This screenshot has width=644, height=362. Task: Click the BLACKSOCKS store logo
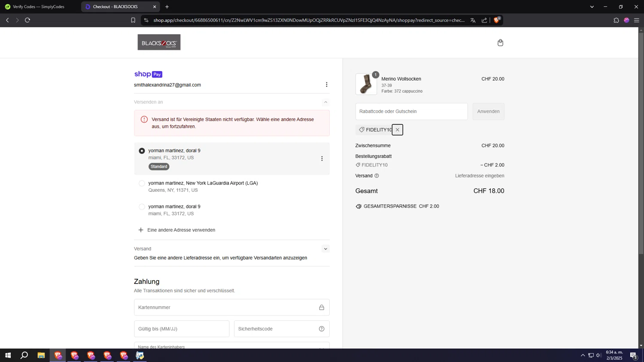tap(159, 42)
